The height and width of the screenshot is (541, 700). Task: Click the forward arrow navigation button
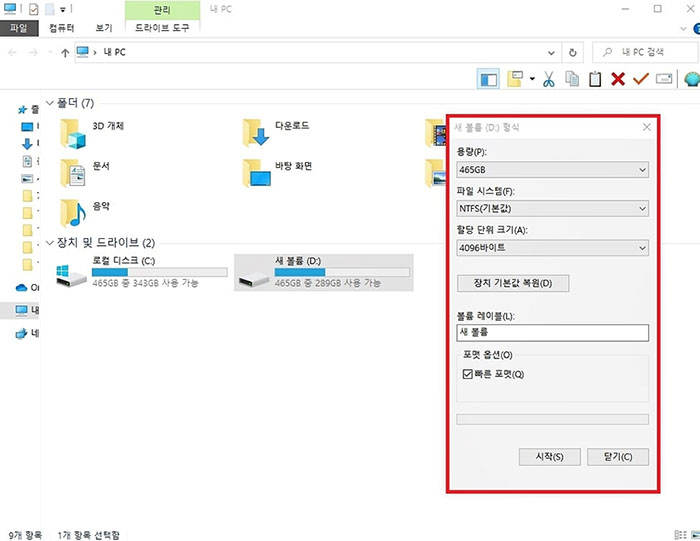tap(33, 53)
